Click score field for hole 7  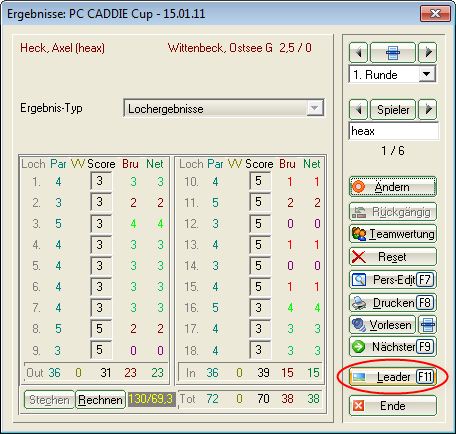pos(101,307)
